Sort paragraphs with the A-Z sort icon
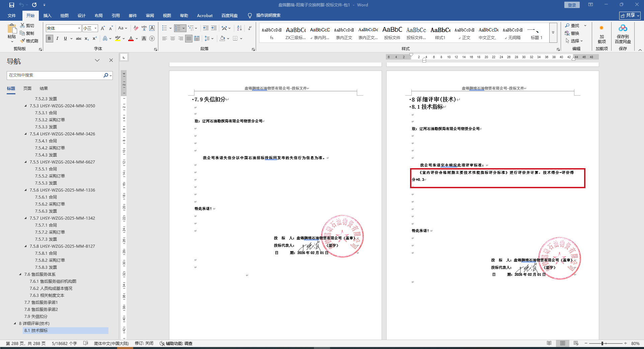Image resolution: width=644 pixels, height=349 pixels. [x=239, y=28]
